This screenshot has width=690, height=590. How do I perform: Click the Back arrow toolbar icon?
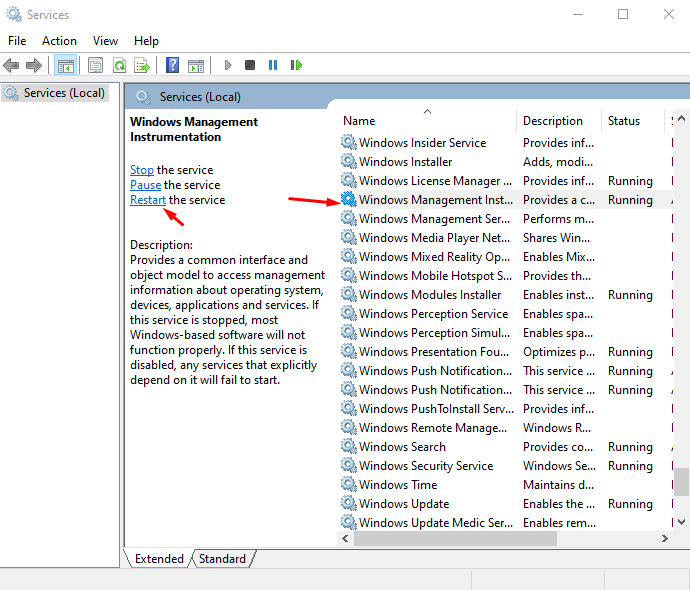point(11,66)
